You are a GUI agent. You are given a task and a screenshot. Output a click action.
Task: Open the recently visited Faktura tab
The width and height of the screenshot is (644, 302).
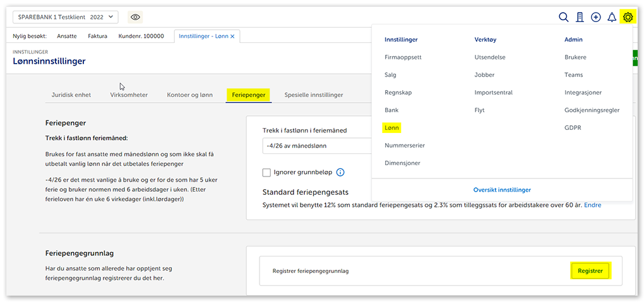click(x=97, y=37)
